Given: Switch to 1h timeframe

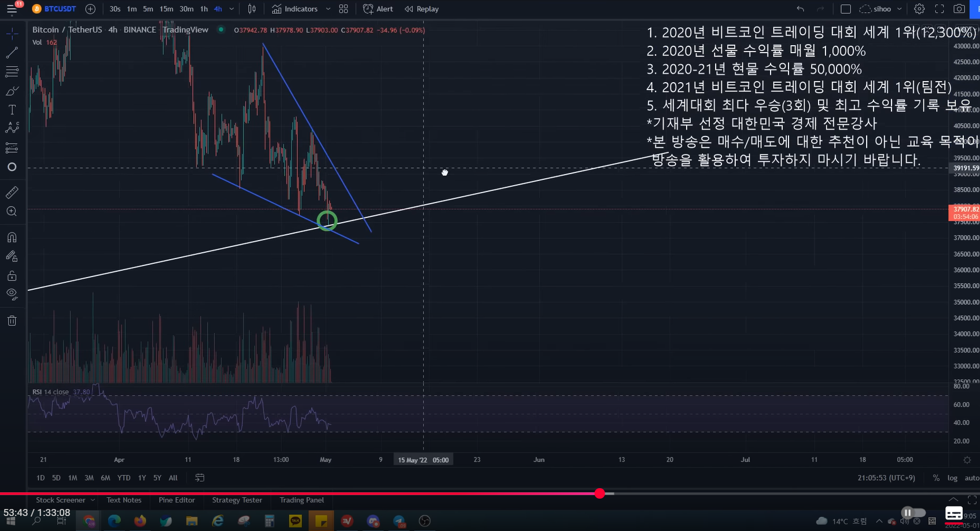Looking at the screenshot, I should tap(204, 9).
